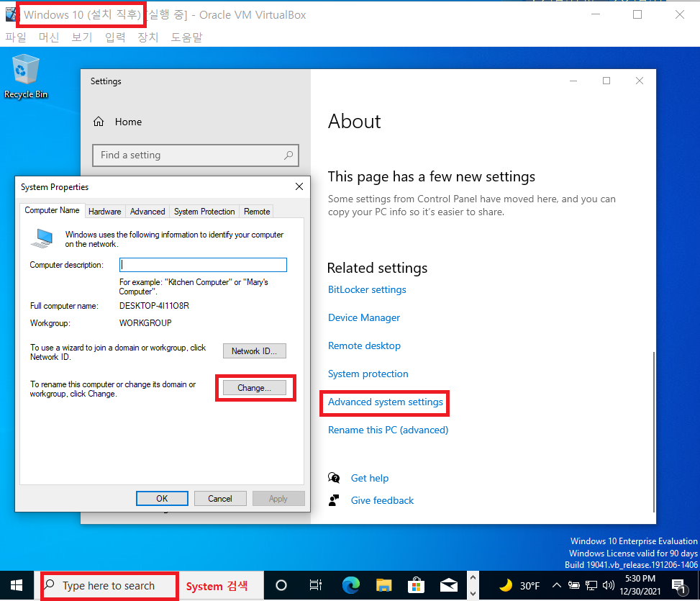This screenshot has width=700, height=601.
Task: Click the volume speaker tray icon
Action: [x=609, y=585]
